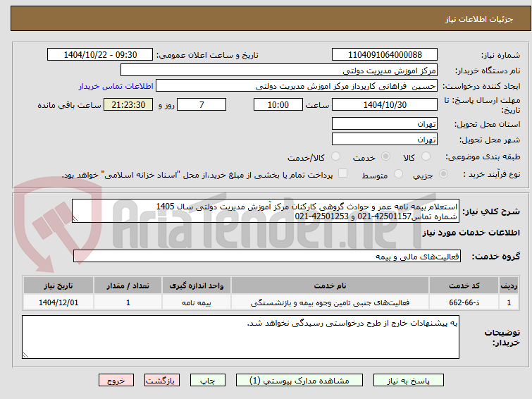The width and height of the screenshot is (532, 399).
Task: Open مشاهده مدارک پیوستی (1) button
Action: point(299,381)
